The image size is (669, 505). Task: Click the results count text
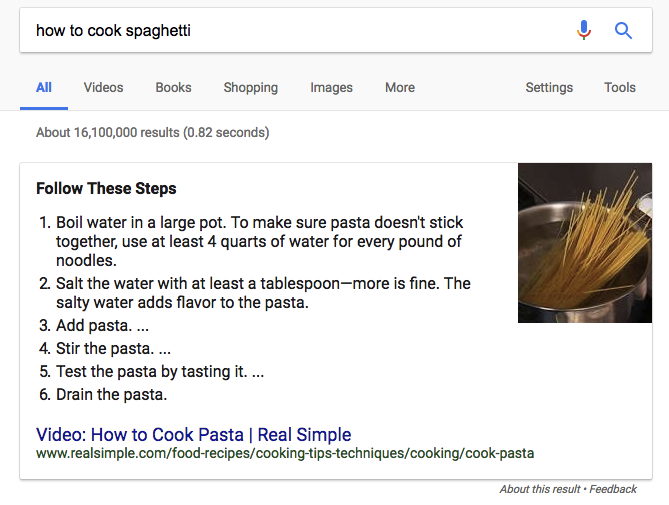(152, 133)
